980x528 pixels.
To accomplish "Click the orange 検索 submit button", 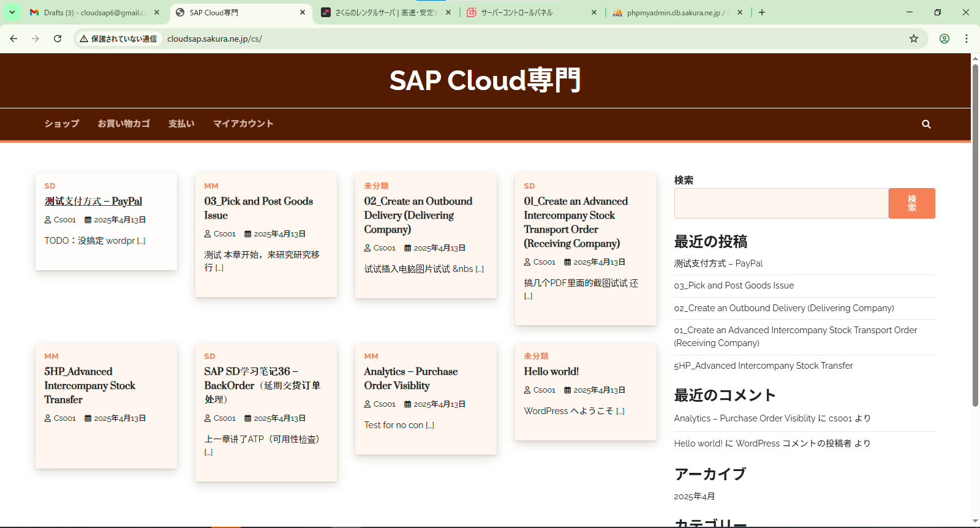I will [912, 203].
